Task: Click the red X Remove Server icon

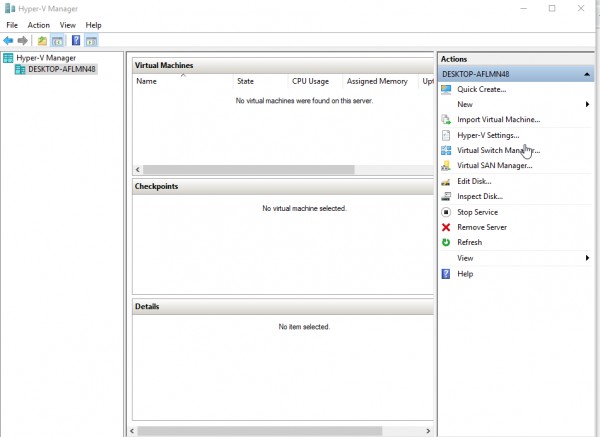Action: tap(446, 227)
